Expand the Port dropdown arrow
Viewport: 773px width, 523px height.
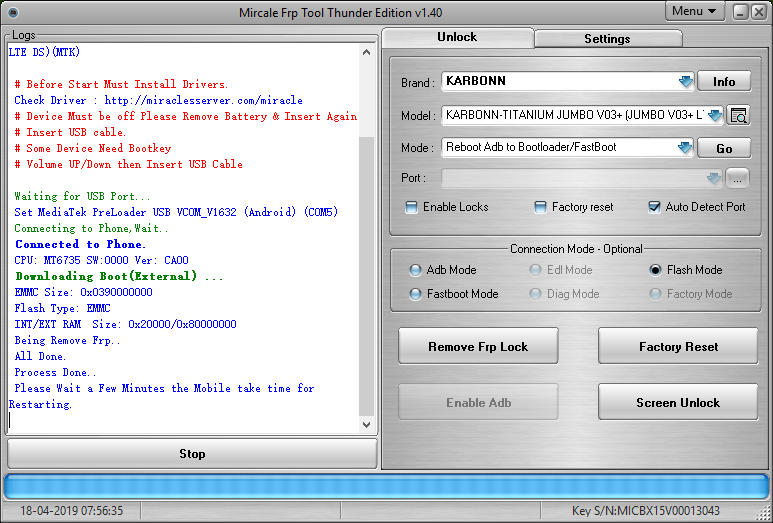[x=714, y=178]
